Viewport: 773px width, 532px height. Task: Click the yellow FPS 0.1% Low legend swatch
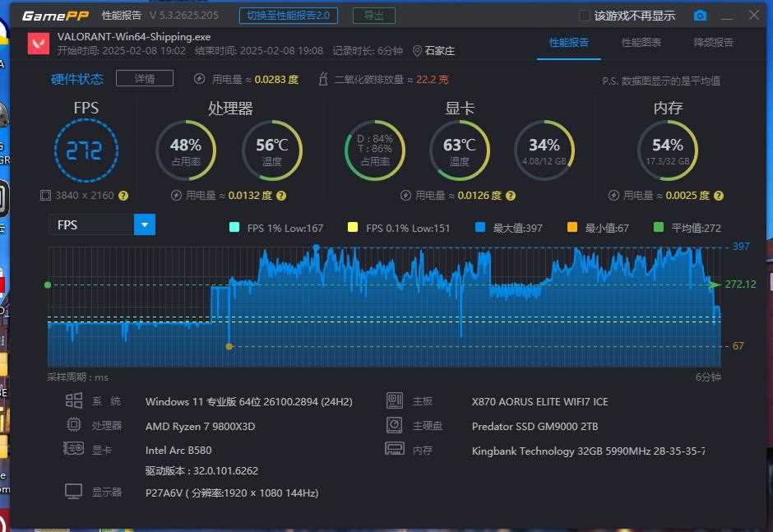(353, 227)
